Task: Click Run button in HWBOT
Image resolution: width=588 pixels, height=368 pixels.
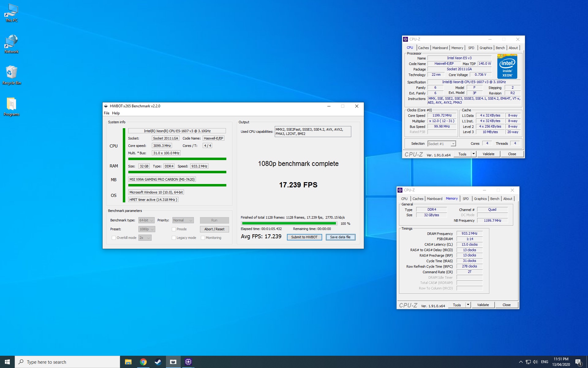Action: pos(214,220)
